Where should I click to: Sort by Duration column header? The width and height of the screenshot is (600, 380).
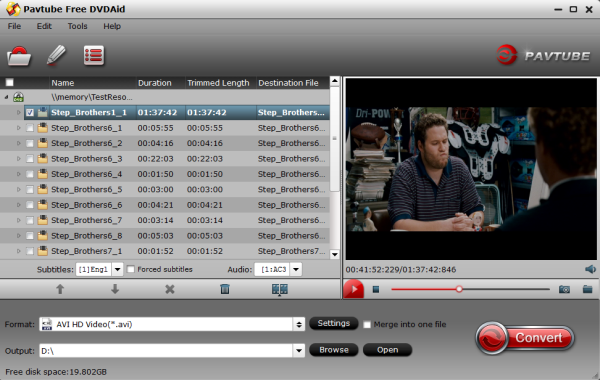pyautogui.click(x=160, y=83)
